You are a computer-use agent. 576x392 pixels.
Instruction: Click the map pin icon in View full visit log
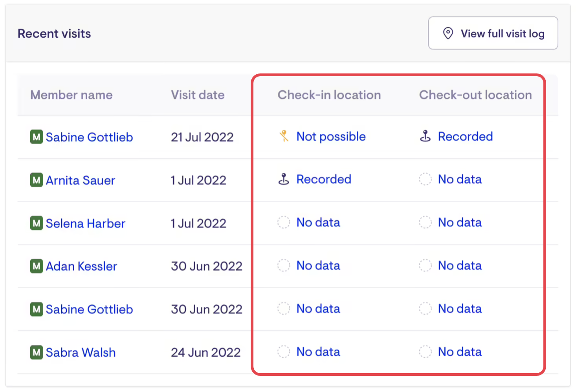click(448, 33)
